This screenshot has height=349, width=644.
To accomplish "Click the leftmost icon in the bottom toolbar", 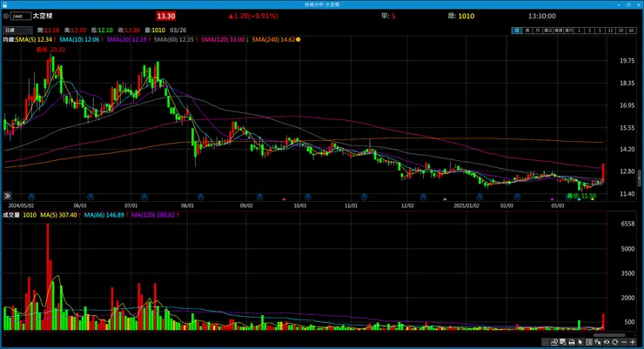I will 545,342.
